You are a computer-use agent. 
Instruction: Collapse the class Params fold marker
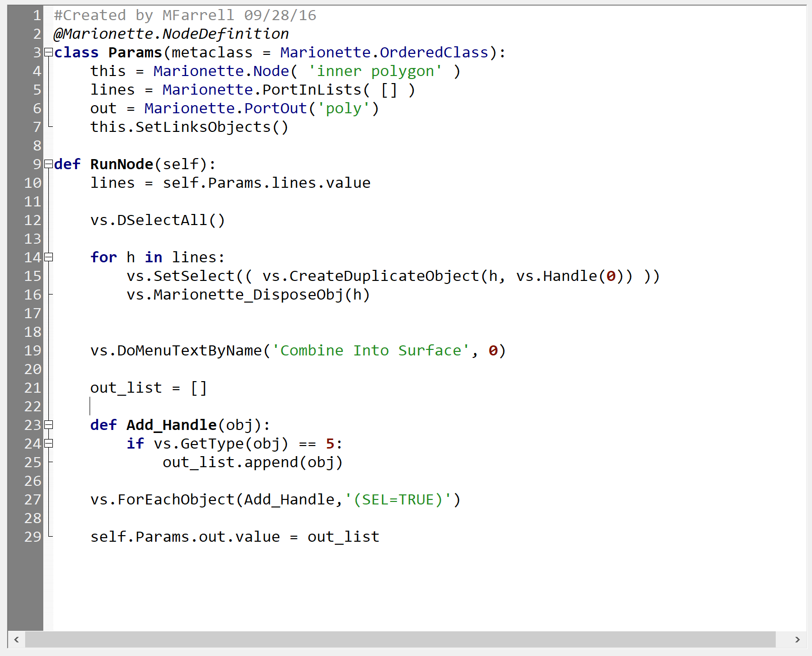[48, 52]
